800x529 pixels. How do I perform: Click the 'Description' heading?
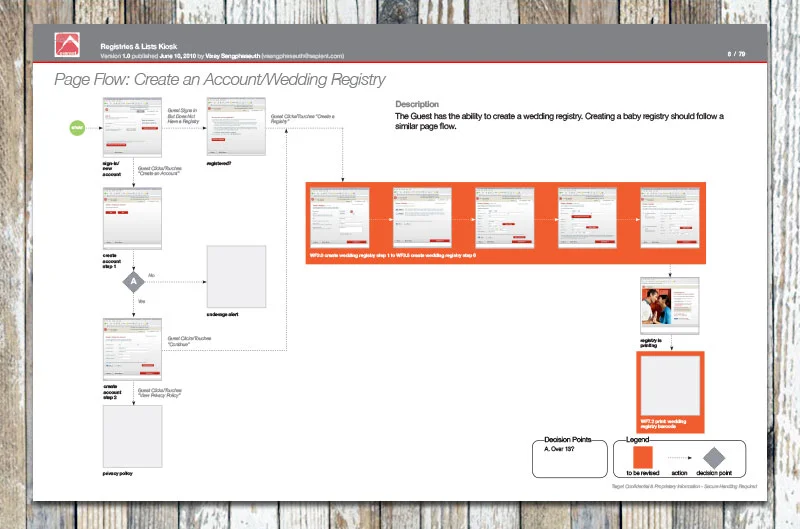pos(417,104)
